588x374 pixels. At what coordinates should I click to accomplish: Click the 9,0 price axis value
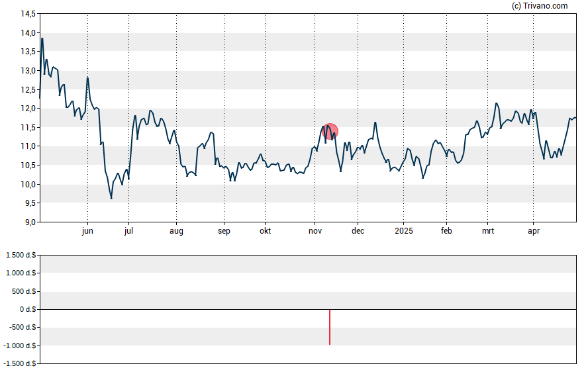point(30,222)
